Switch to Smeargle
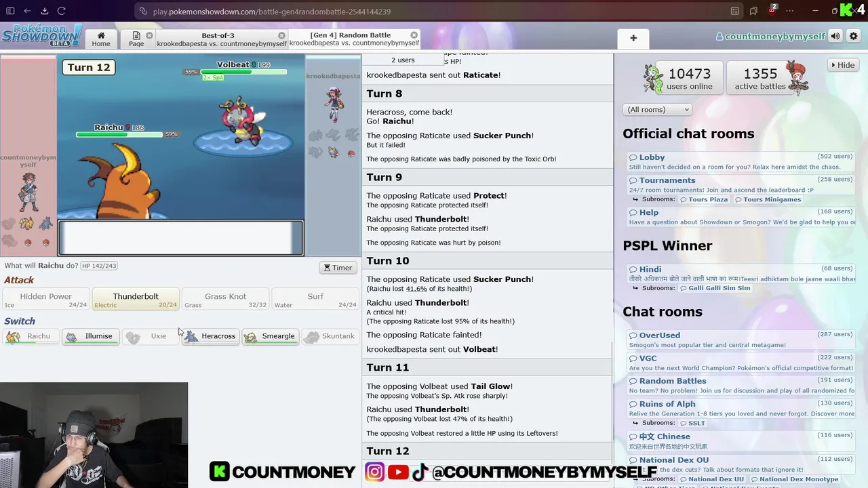The height and width of the screenshot is (488, 868). tap(270, 336)
